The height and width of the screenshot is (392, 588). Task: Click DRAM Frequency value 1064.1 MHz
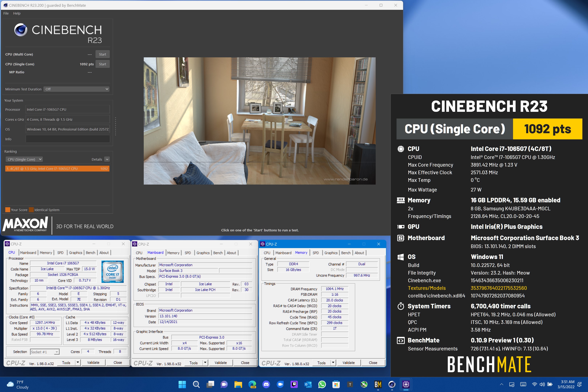point(334,289)
